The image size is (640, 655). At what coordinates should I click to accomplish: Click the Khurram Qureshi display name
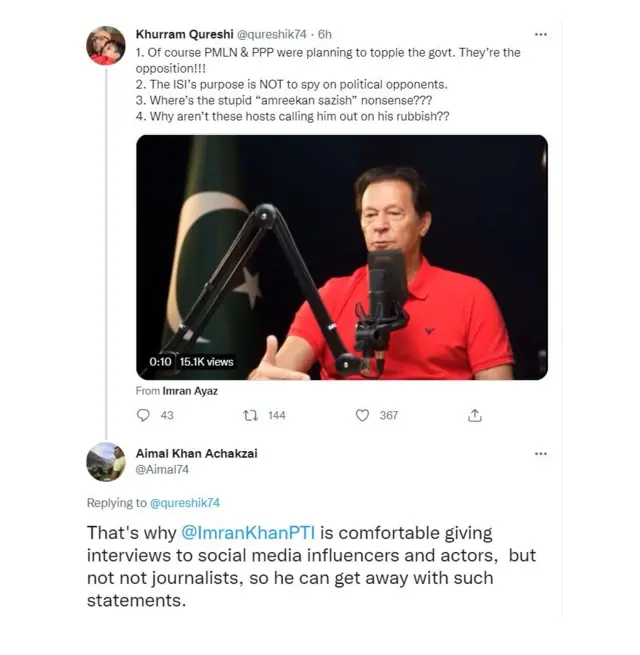click(172, 34)
